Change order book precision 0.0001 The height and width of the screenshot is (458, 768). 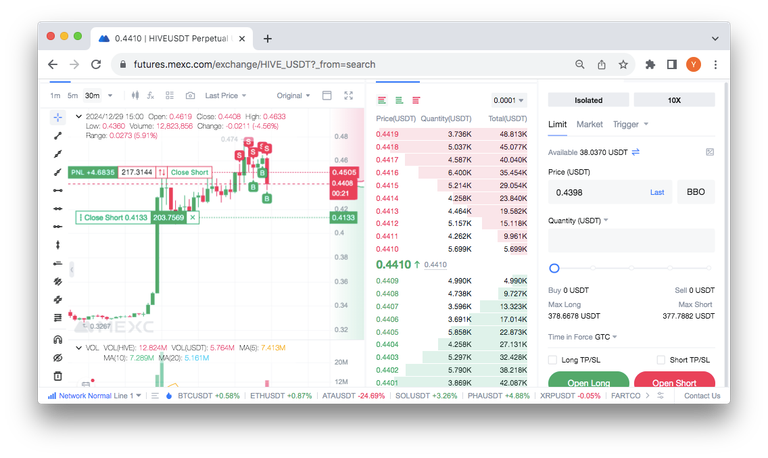[x=509, y=100]
